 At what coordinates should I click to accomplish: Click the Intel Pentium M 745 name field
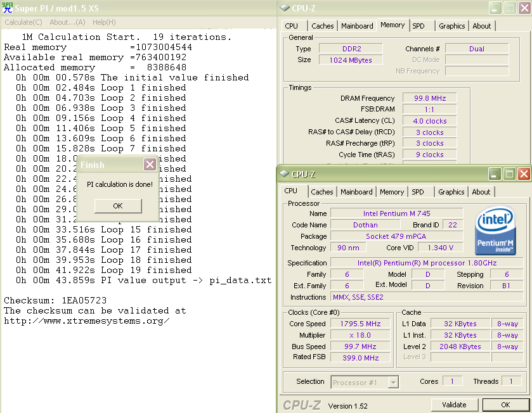point(397,213)
